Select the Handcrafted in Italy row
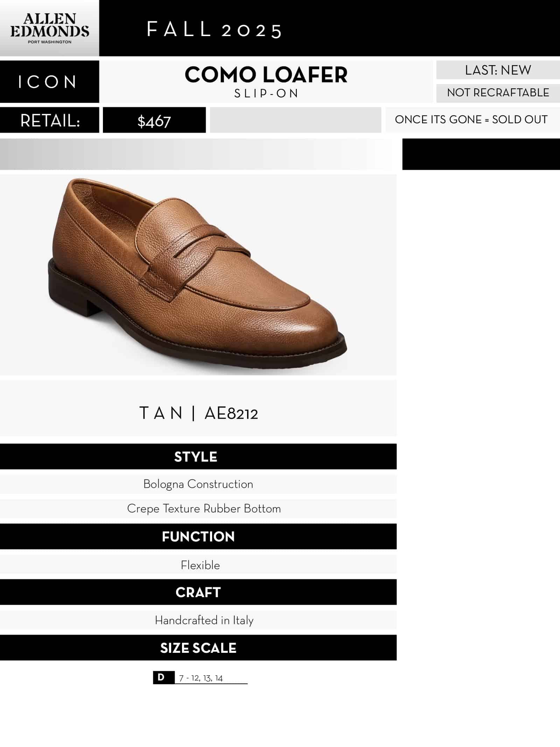Screen dimensions: 560x747 (x=204, y=620)
